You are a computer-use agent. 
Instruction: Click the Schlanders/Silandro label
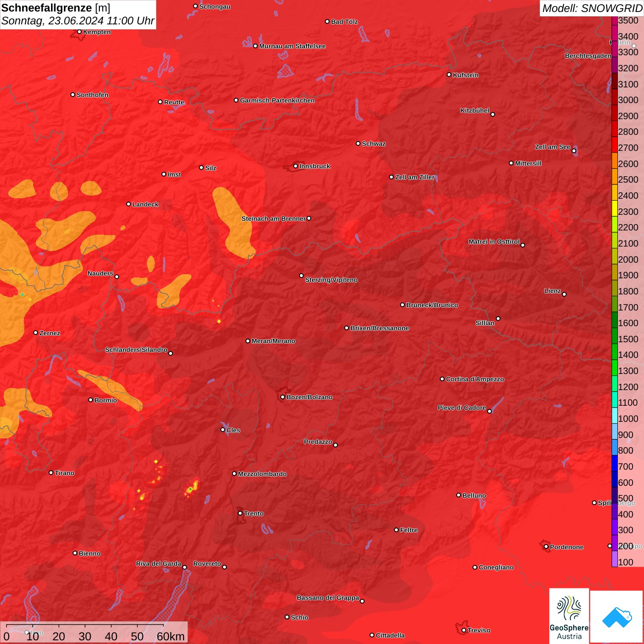click(136, 350)
